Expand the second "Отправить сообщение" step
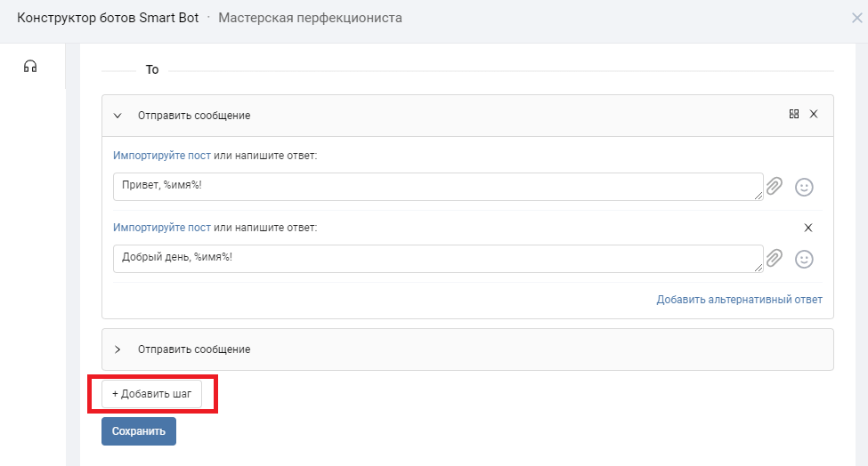 click(x=118, y=349)
